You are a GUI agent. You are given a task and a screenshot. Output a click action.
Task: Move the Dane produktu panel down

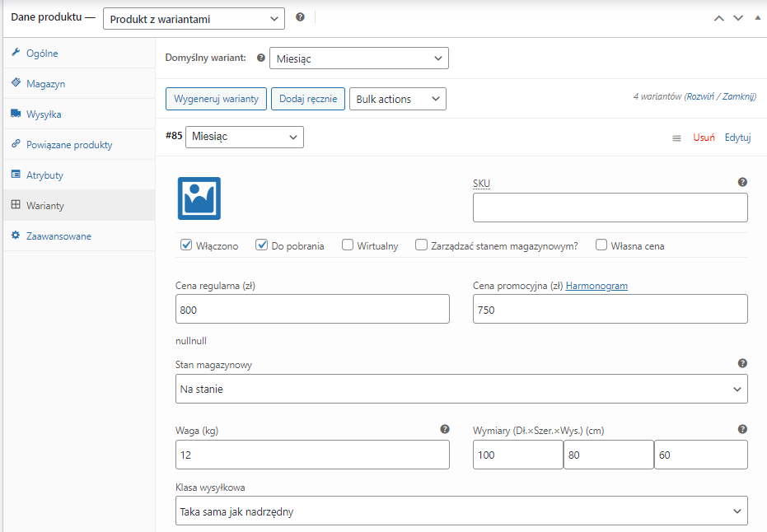[x=738, y=18]
